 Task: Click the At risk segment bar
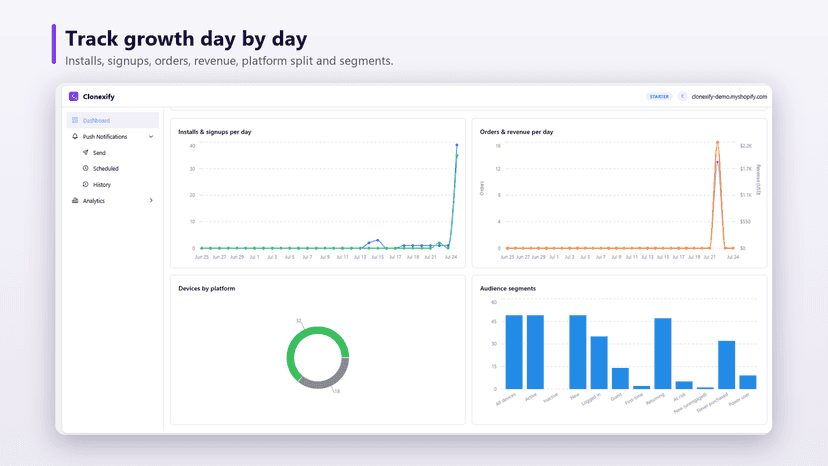click(x=684, y=385)
